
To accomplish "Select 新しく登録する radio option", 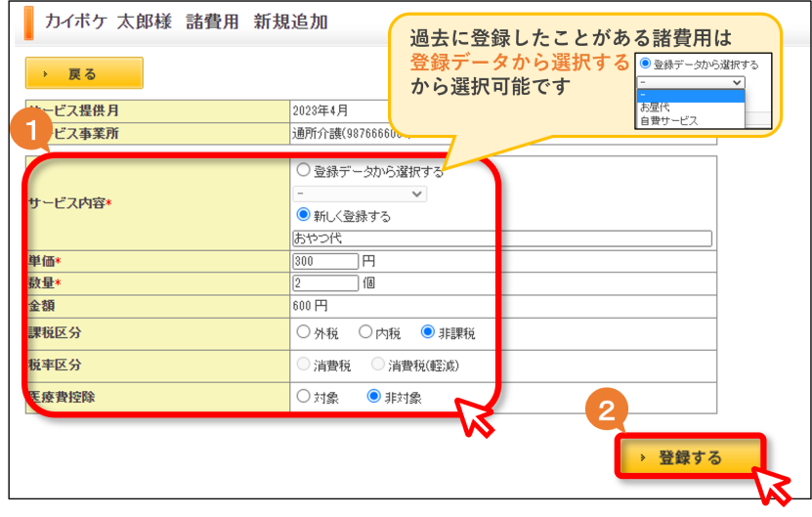I will 304,214.
